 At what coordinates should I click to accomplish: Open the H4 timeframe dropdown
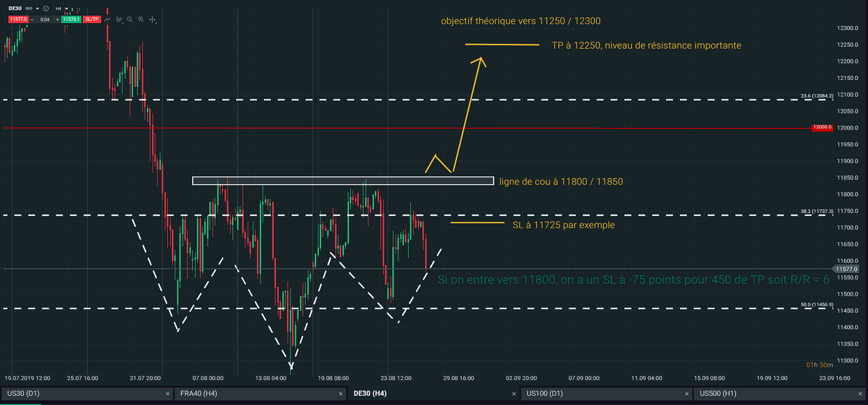pyautogui.click(x=62, y=9)
